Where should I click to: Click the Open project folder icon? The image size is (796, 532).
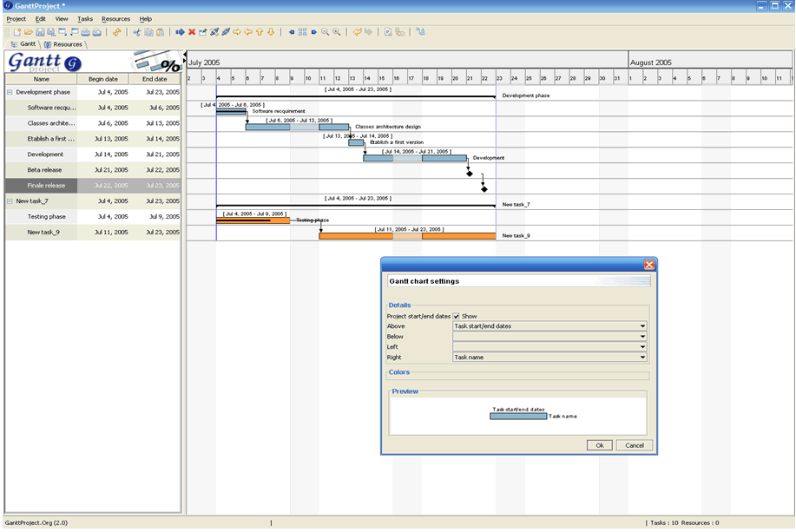click(x=28, y=32)
